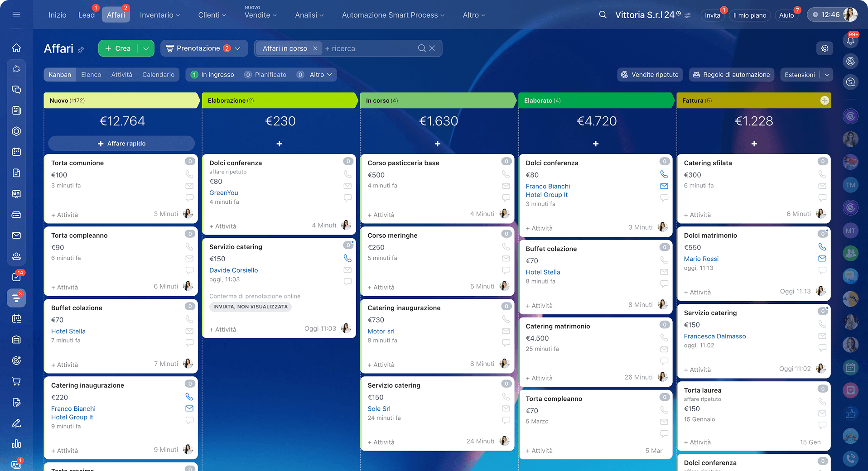Email Franco Bianchi on Elaborato Dolci conferenza card
The image size is (868, 471).
[664, 186]
